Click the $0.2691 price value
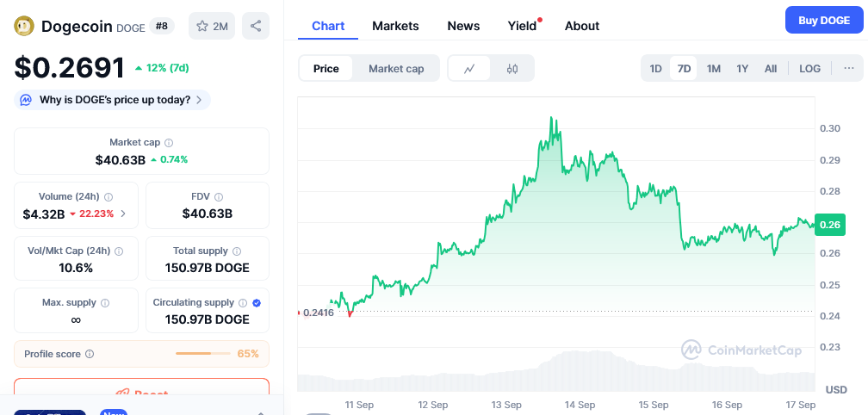The image size is (868, 415). click(70, 67)
